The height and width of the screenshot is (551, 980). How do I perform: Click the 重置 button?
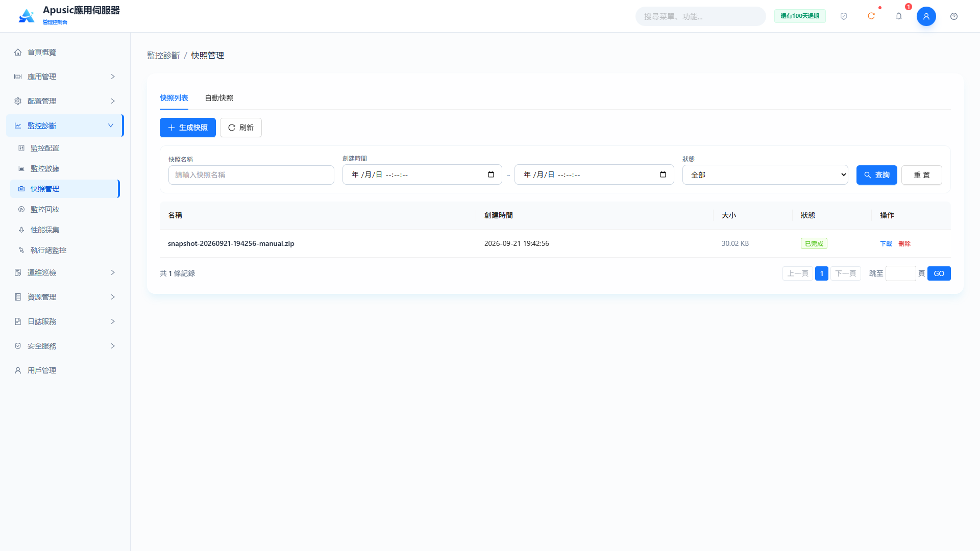click(922, 175)
